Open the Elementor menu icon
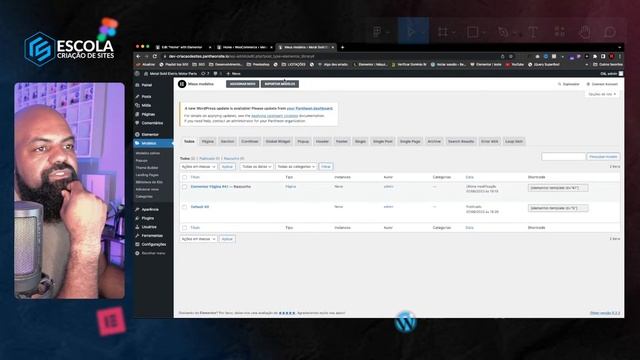 tap(137, 134)
